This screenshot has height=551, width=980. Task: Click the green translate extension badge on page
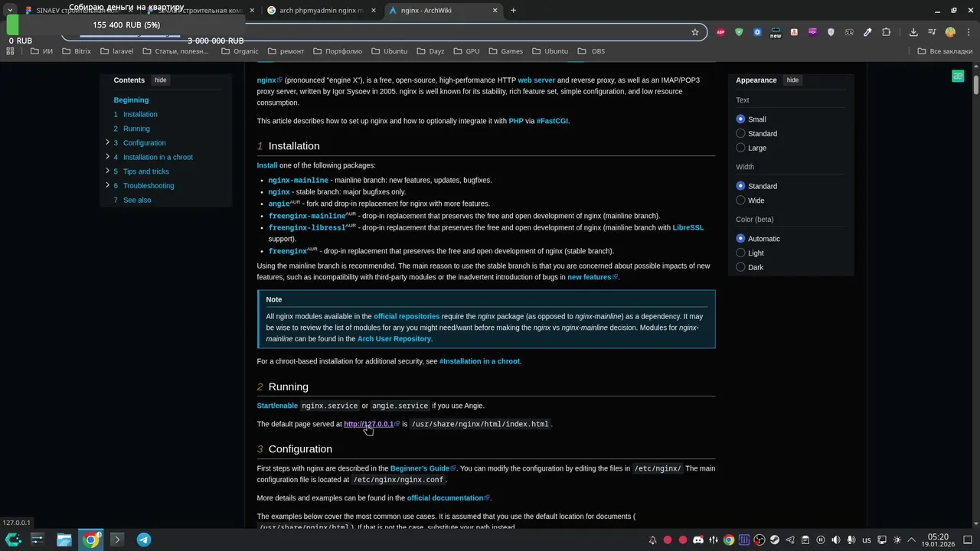[958, 76]
